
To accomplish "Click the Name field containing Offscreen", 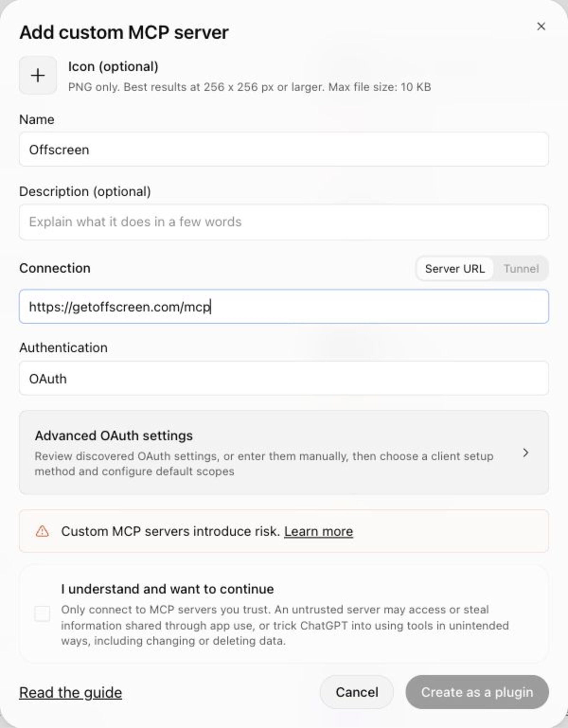I will pos(284,149).
